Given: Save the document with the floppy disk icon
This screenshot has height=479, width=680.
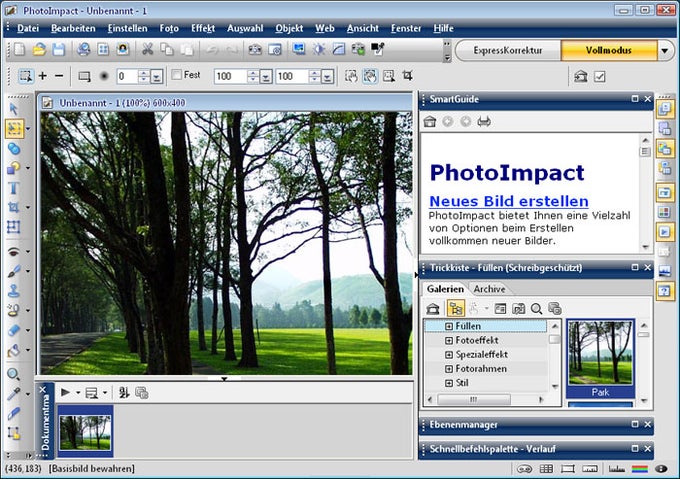Looking at the screenshot, I should 59,49.
